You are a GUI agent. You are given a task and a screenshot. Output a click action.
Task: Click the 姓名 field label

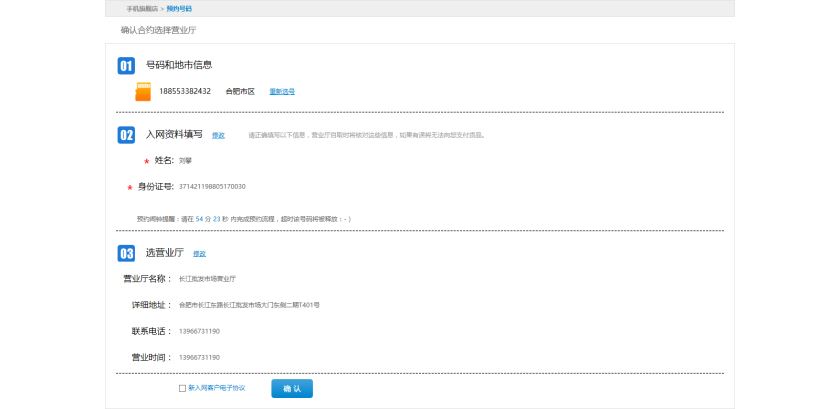(164, 160)
